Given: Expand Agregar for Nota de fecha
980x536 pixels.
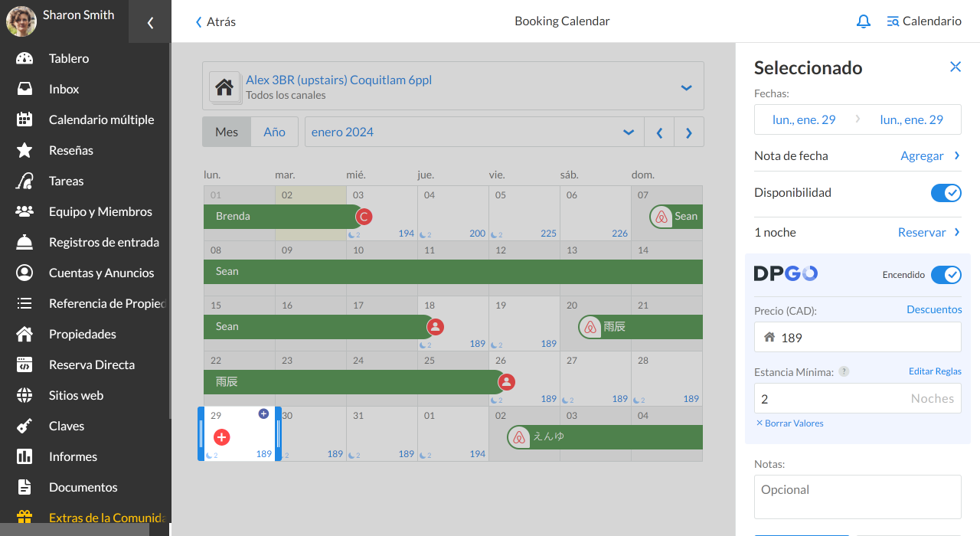Looking at the screenshot, I should pyautogui.click(x=929, y=155).
